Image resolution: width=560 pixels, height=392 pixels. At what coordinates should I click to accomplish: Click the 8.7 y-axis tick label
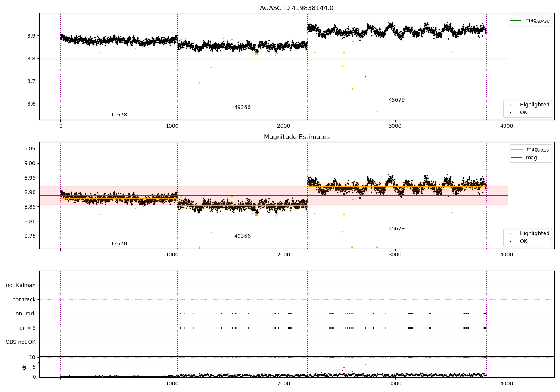coord(32,81)
